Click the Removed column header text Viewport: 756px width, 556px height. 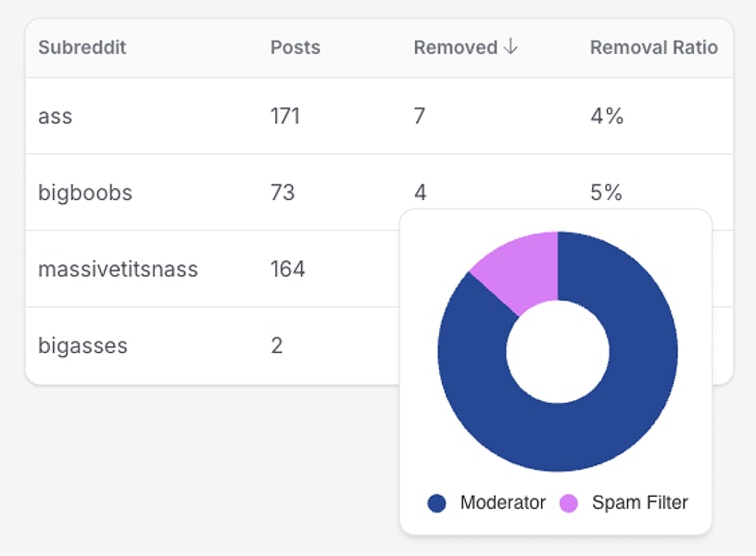[455, 47]
